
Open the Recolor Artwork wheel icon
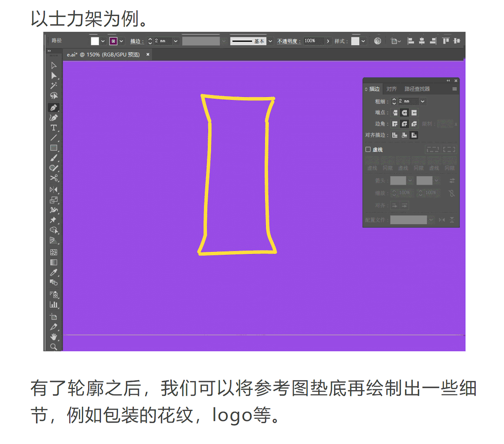click(378, 41)
